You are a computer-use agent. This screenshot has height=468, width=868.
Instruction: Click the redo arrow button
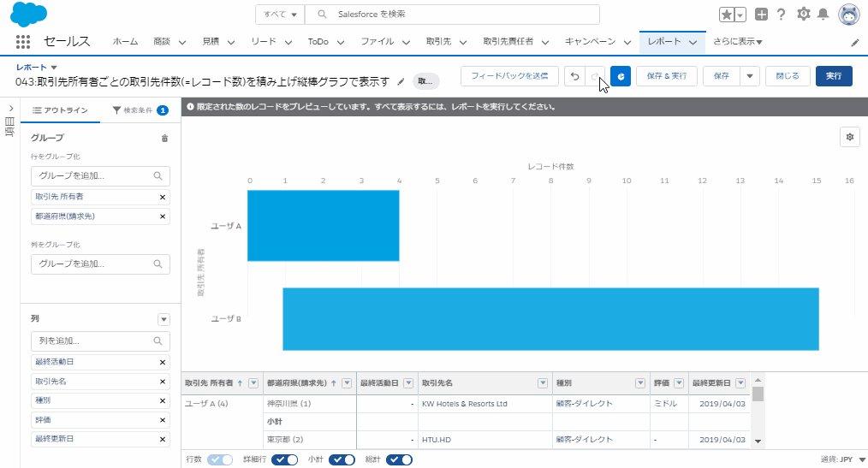pyautogui.click(x=595, y=76)
